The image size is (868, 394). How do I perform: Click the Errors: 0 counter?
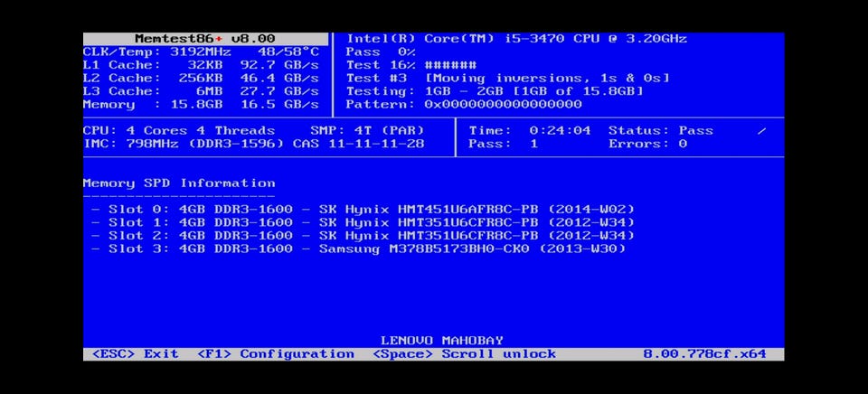tap(647, 144)
